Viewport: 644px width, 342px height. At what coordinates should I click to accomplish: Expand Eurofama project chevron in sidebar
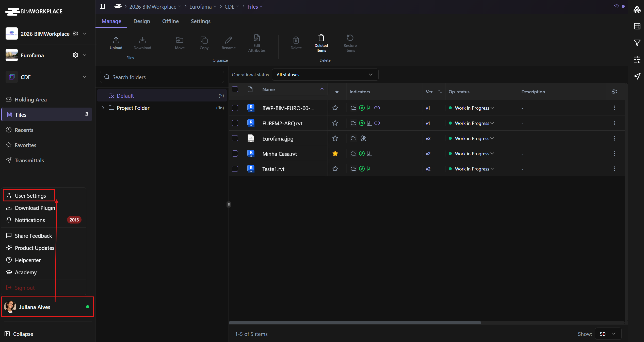[85, 55]
